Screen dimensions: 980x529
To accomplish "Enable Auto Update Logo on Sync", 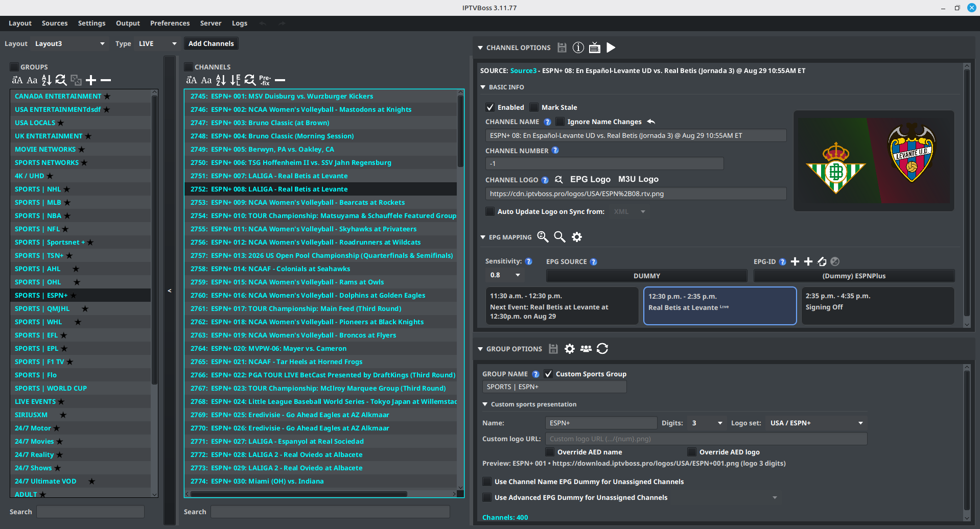I will pyautogui.click(x=490, y=211).
